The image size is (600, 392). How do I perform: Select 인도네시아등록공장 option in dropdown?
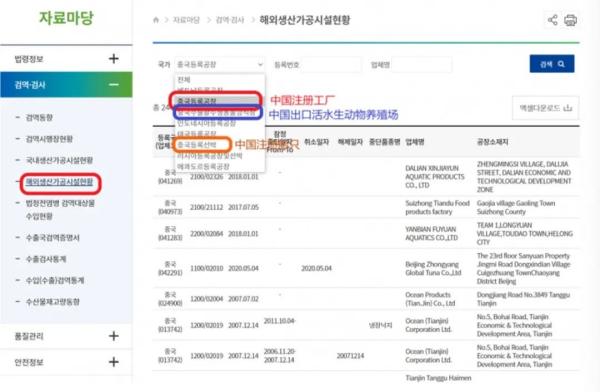(x=206, y=123)
